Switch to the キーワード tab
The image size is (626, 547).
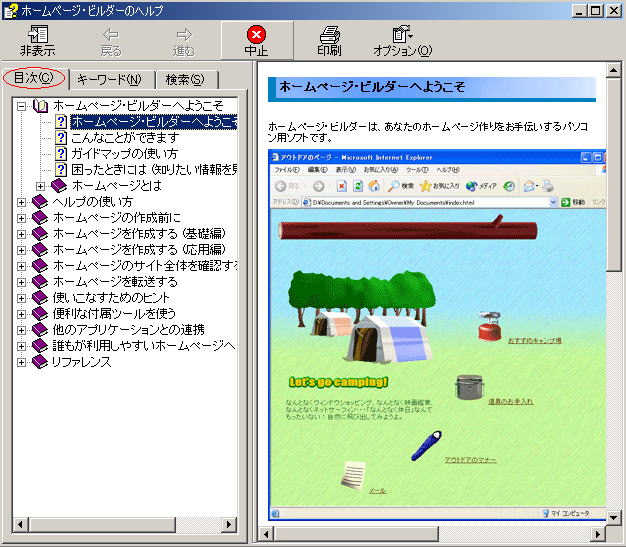pyautogui.click(x=109, y=79)
